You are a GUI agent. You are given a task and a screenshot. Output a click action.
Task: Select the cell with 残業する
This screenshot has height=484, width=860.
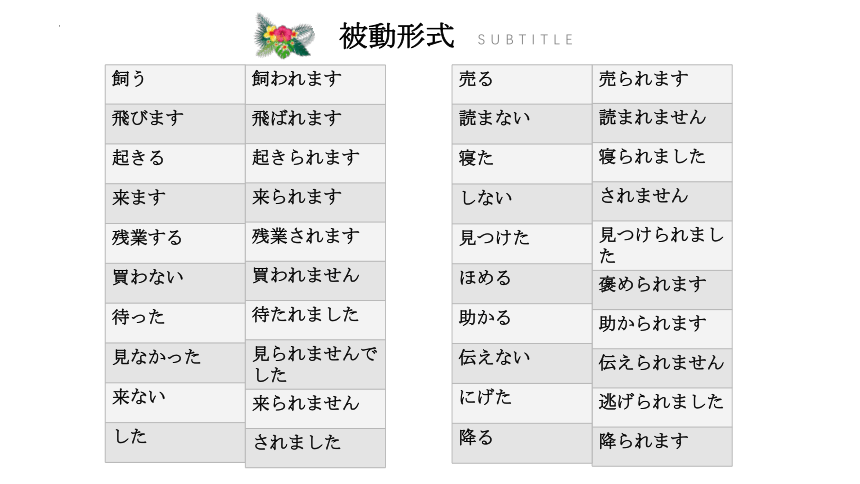click(x=175, y=243)
